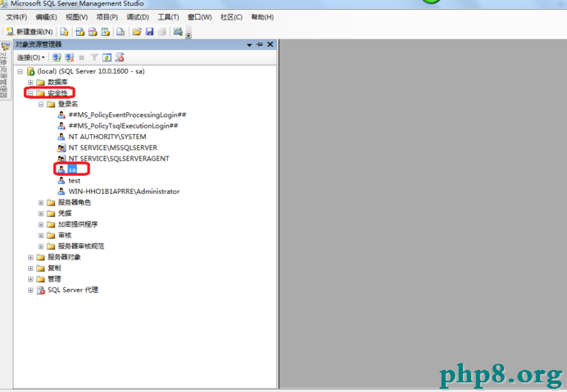Open the View (视图) menu

pyautogui.click(x=77, y=17)
